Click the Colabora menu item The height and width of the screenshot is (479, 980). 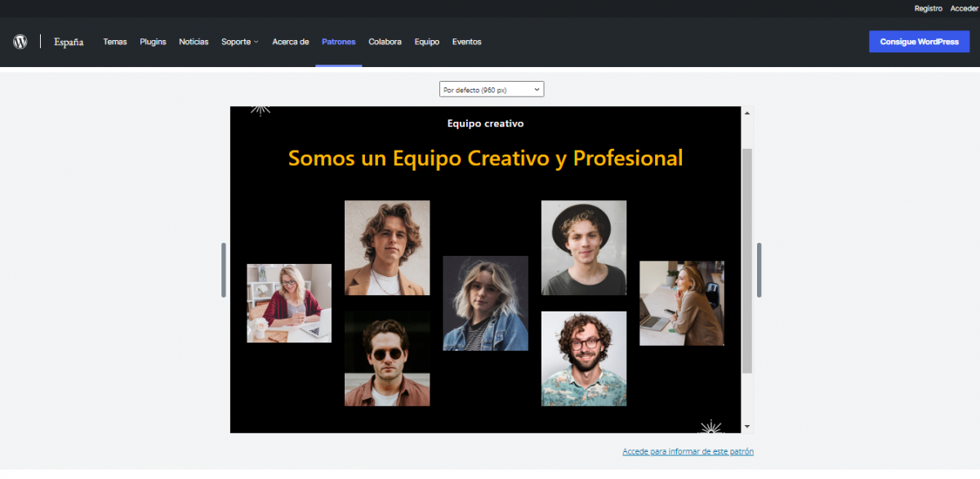(385, 42)
